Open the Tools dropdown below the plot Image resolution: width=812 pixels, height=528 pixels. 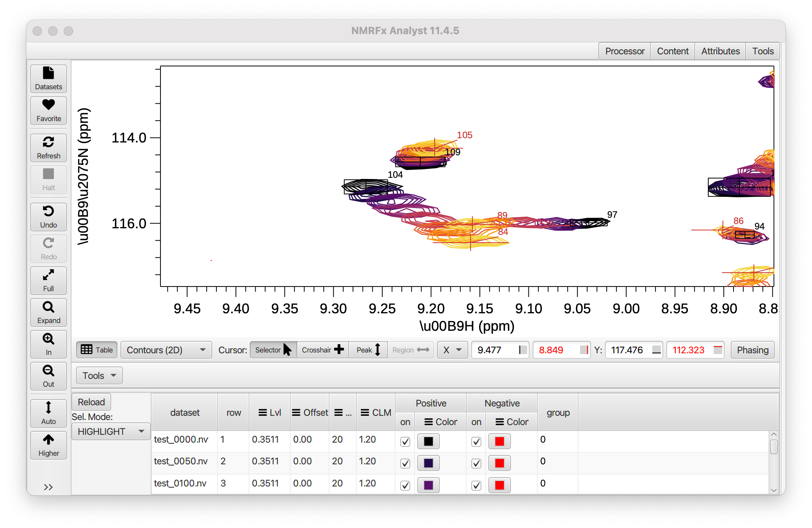click(99, 375)
